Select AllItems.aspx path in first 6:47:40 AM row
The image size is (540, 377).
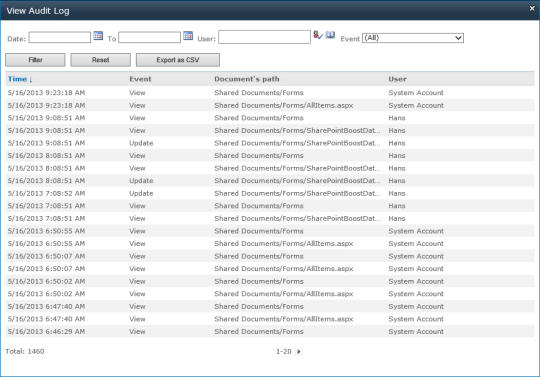[x=284, y=319]
